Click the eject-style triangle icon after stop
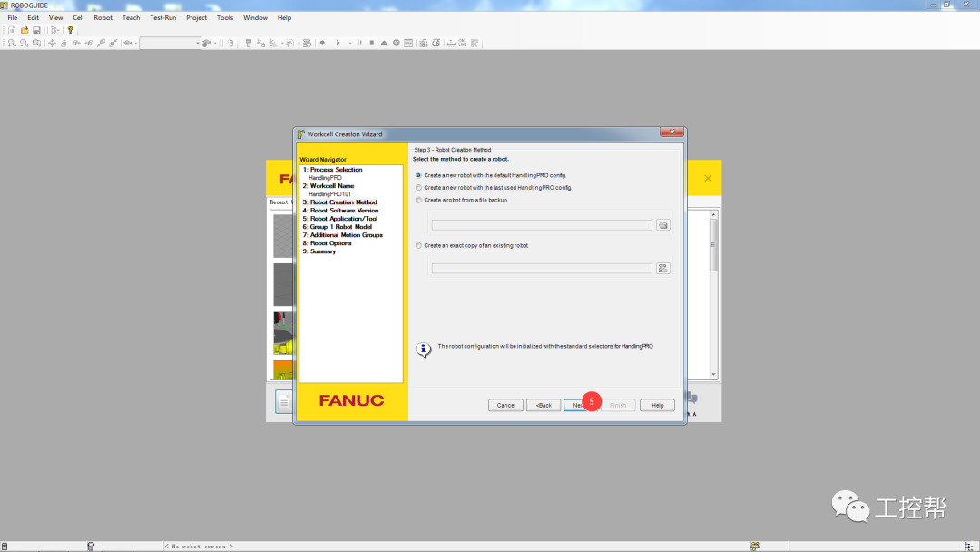Image resolution: width=980 pixels, height=552 pixels. [384, 44]
